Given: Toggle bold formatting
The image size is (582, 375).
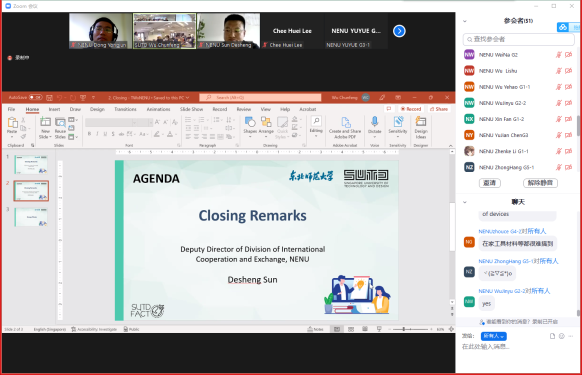Looking at the screenshot, I should click(x=89, y=134).
